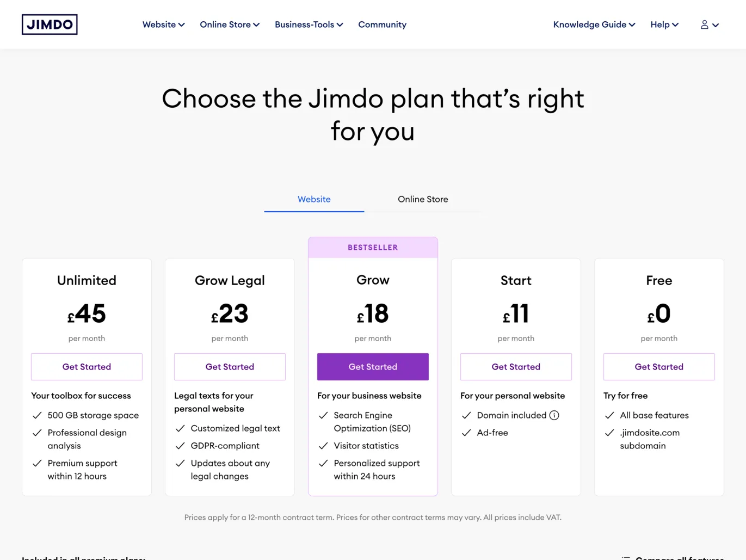Screen dimensions: 746x560
Task: Click Get Started on the Start plan
Action: 516,367
